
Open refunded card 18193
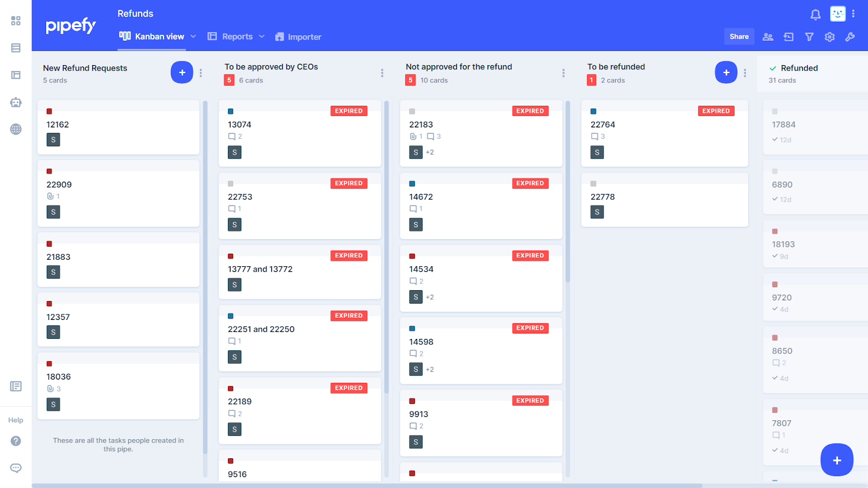point(815,244)
